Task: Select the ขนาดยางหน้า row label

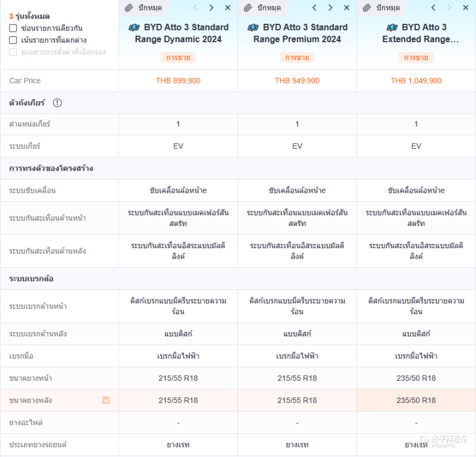Action: tap(30, 378)
